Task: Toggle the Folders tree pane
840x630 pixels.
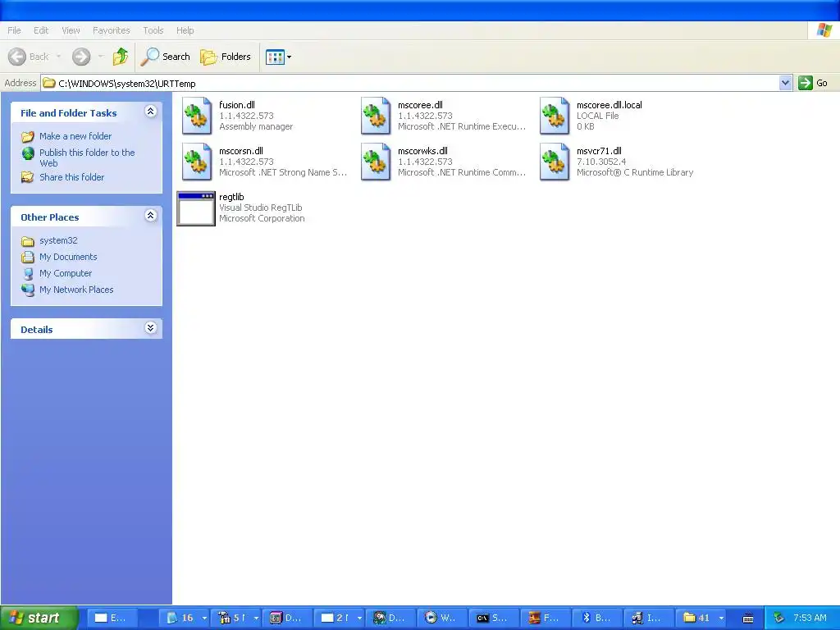Action: (226, 57)
